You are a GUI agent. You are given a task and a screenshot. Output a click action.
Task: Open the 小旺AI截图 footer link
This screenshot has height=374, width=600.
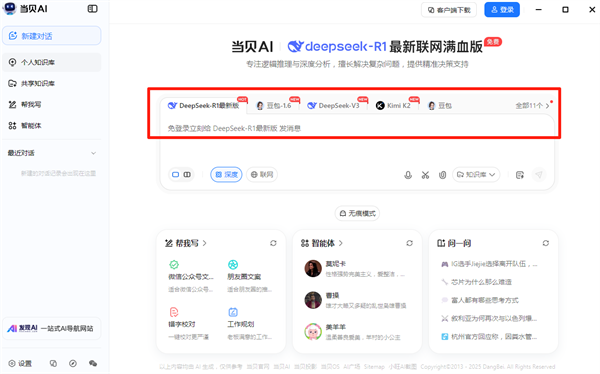click(403, 367)
